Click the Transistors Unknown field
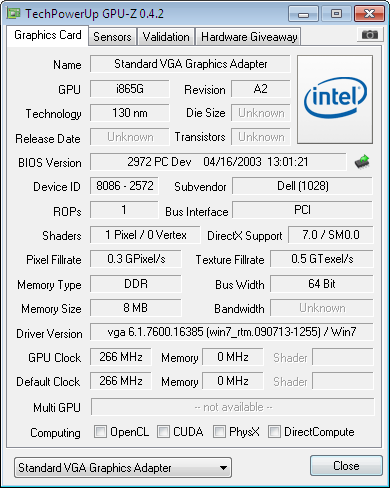The width and height of the screenshot is (390, 488). [x=261, y=137]
